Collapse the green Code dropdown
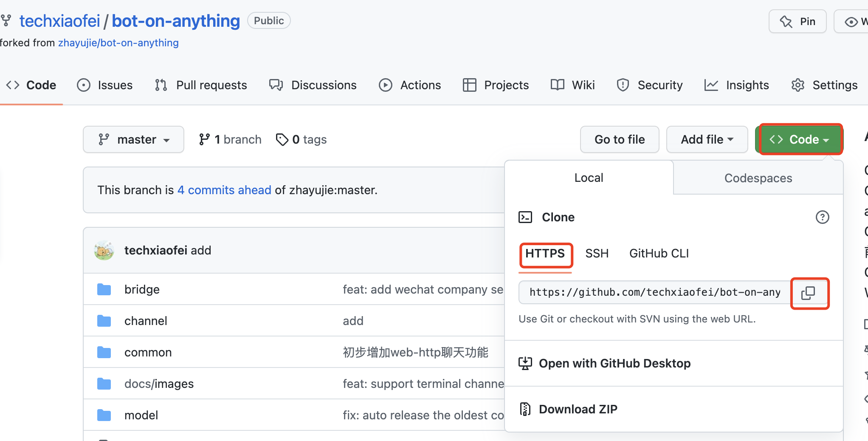 (x=799, y=139)
